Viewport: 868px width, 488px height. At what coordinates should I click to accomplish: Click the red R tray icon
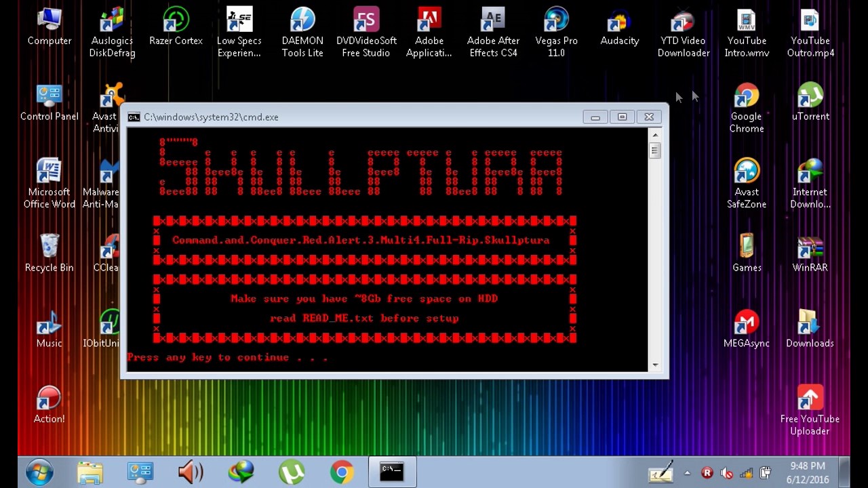(x=707, y=473)
